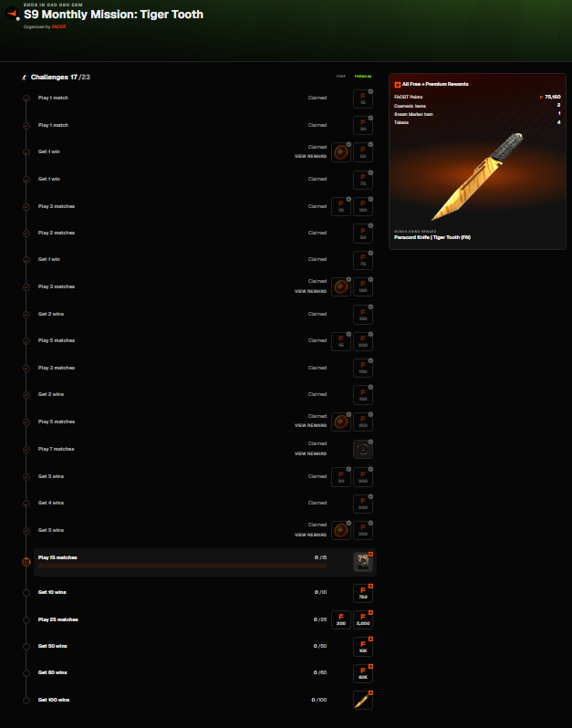Click the Play 15 matches progress bar
Viewport: 572px width, 728px height.
click(x=182, y=566)
